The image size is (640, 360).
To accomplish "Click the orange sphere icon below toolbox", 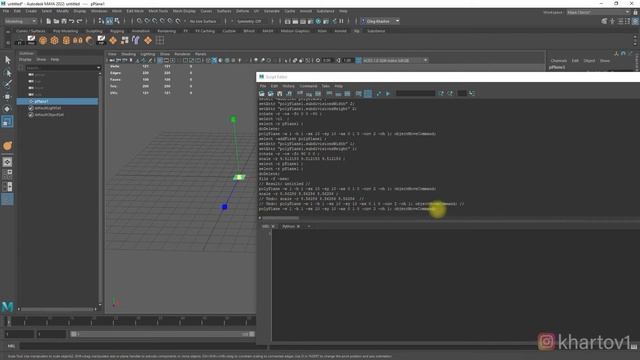I will (x=8, y=146).
